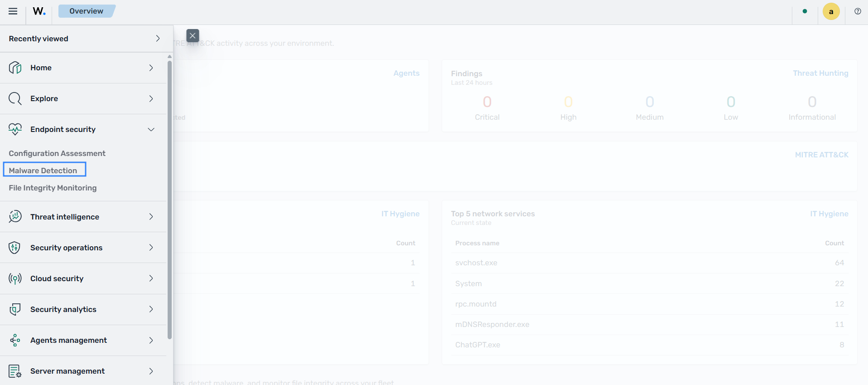The height and width of the screenshot is (385, 868).
Task: Click the Wazuh W. logo
Action: tap(39, 11)
